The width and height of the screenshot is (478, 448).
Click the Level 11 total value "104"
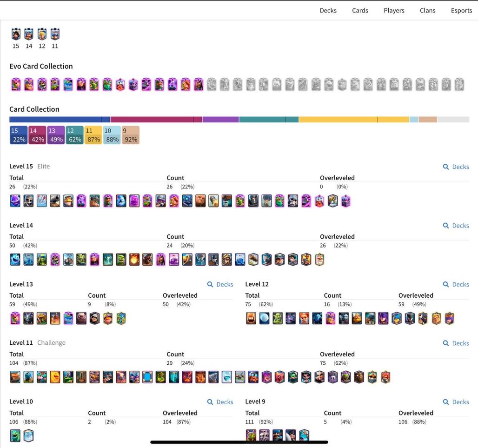tap(14, 363)
